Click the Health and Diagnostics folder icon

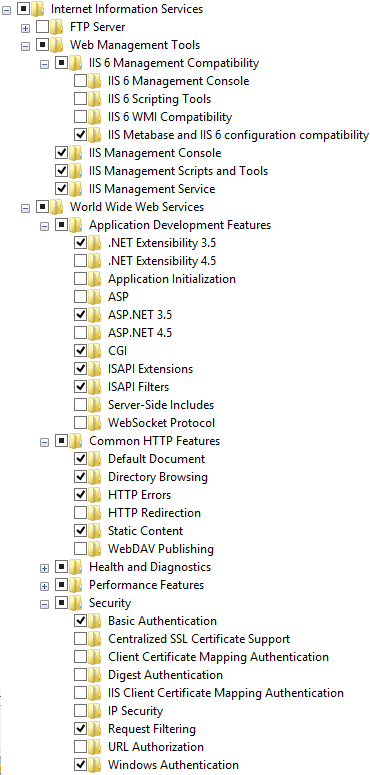click(x=76, y=567)
